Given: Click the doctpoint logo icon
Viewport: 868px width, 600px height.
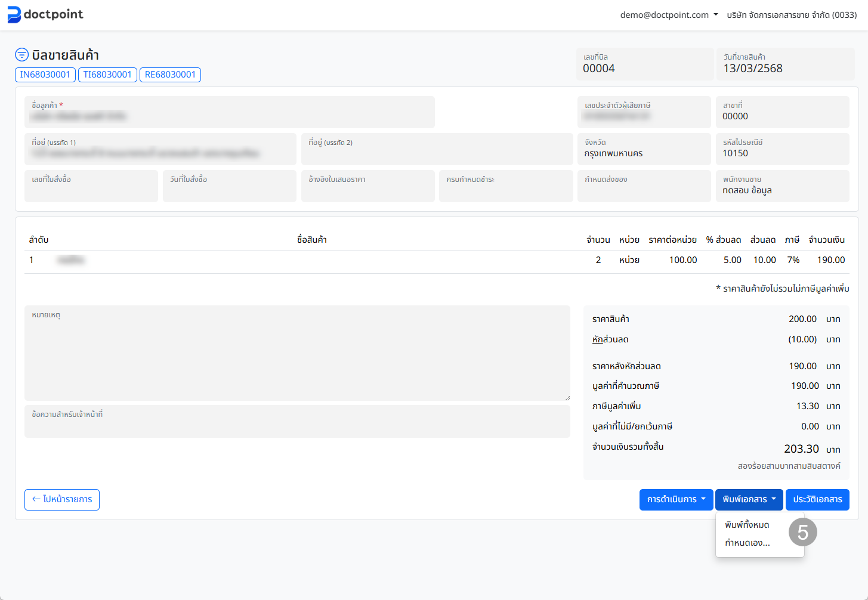Looking at the screenshot, I should coord(14,15).
